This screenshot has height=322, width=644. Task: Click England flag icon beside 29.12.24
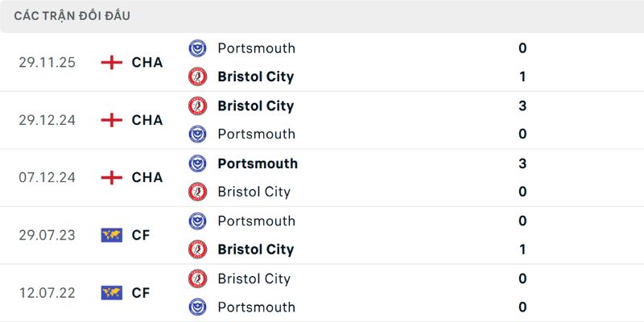point(112,120)
